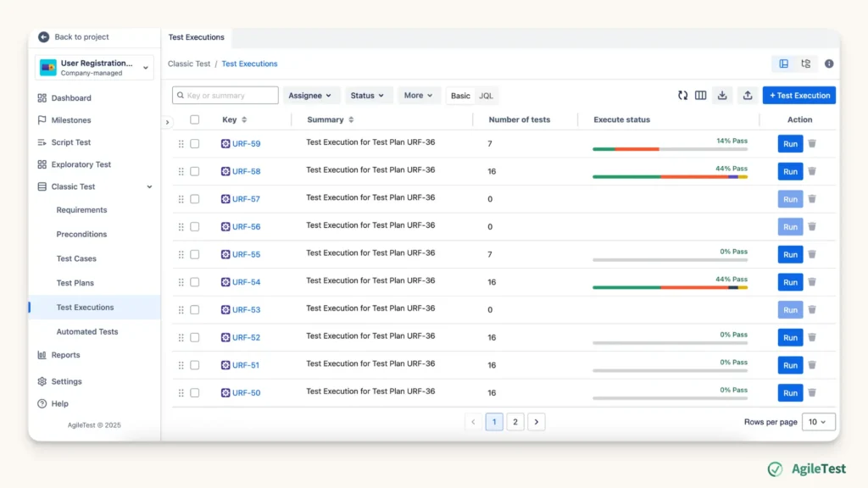Click the list view layout icon

782,64
